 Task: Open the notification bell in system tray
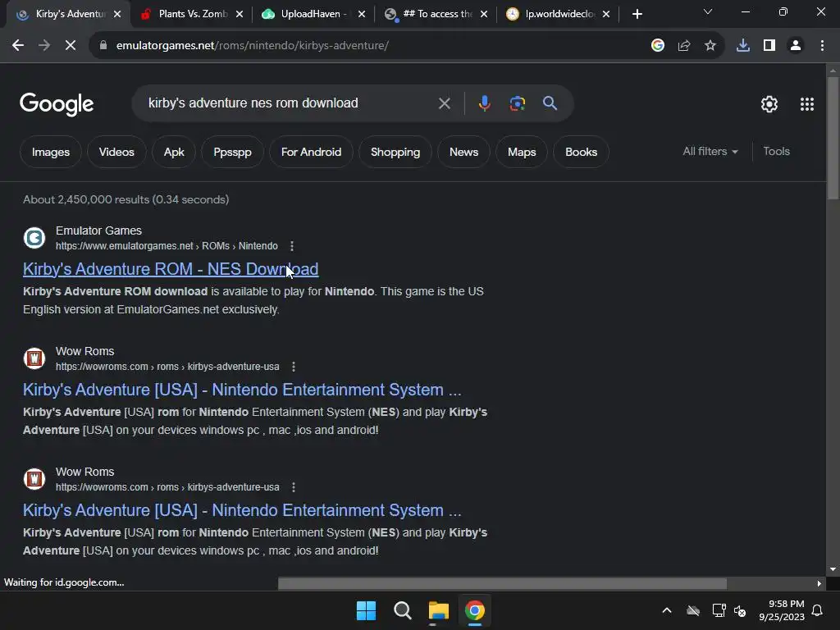(818, 610)
